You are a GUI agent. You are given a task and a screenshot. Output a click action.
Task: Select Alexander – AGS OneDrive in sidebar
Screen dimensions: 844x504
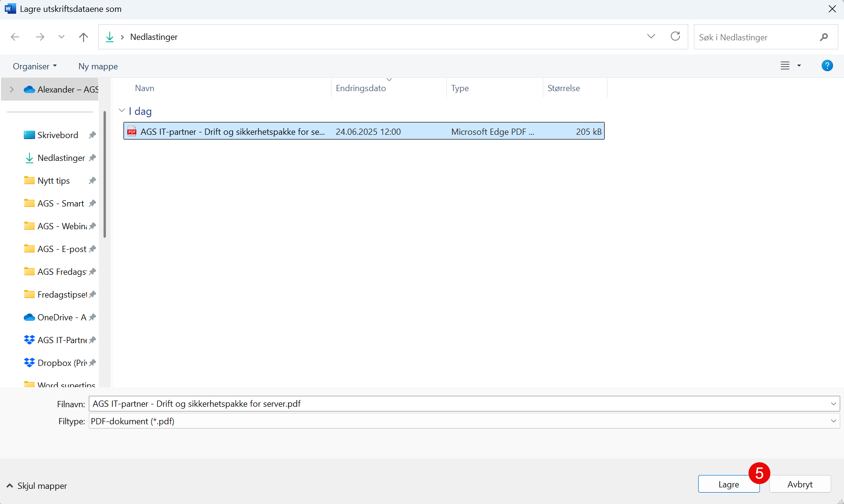(x=62, y=89)
